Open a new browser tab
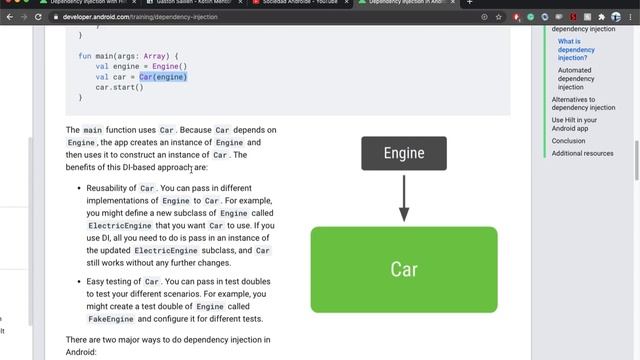 click(x=469, y=2)
